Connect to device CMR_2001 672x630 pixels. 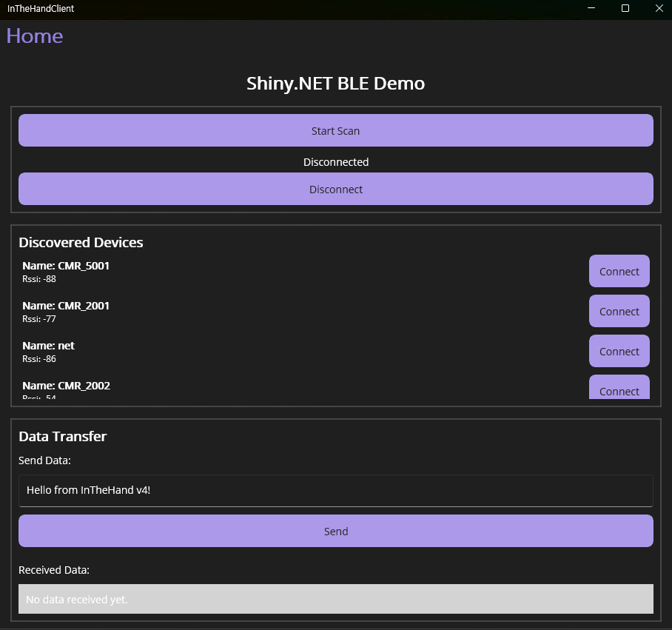click(619, 311)
